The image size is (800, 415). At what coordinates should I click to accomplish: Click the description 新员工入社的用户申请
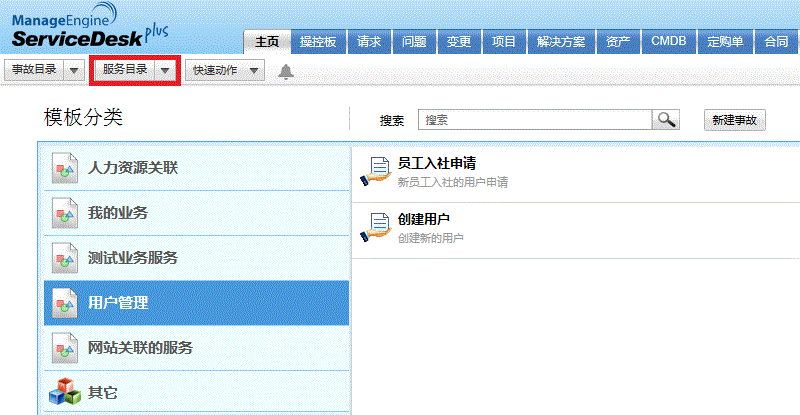(x=453, y=182)
